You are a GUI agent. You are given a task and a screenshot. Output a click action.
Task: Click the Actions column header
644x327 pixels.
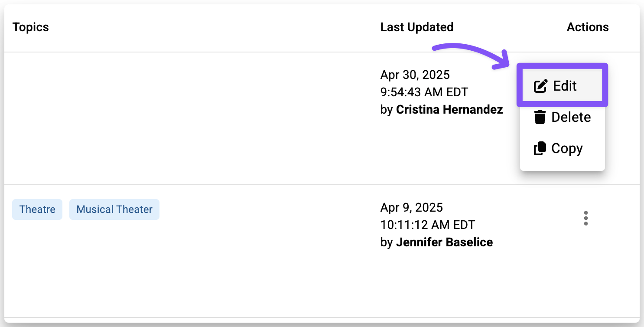587,27
